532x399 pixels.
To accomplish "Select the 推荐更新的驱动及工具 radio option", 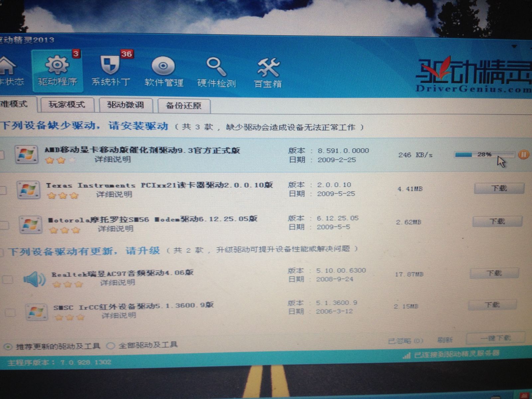I will coord(8,346).
